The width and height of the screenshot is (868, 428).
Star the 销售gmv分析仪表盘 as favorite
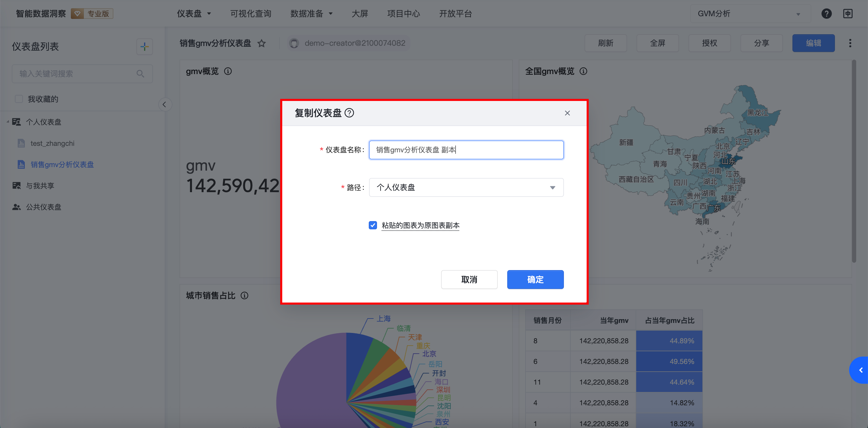(262, 43)
